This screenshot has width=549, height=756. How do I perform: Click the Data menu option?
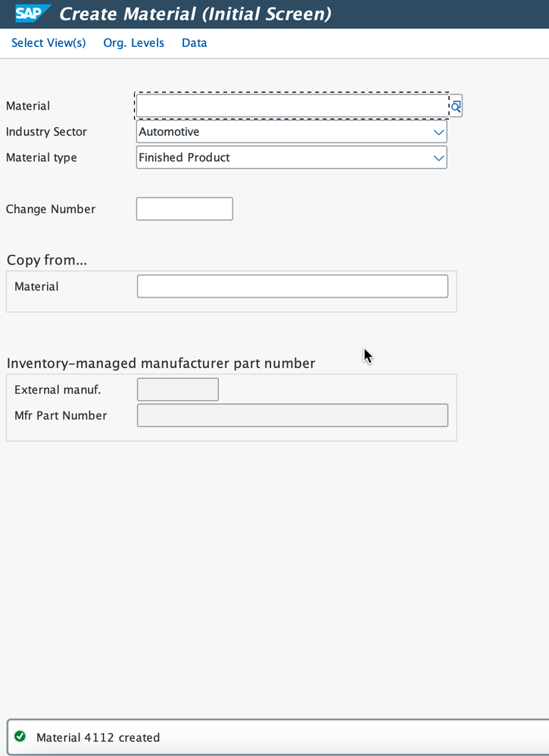click(x=194, y=43)
